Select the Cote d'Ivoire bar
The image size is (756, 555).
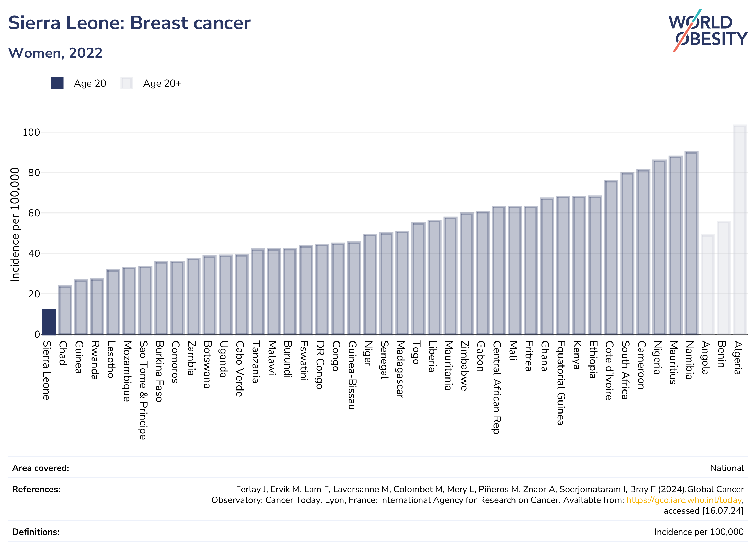pyautogui.click(x=611, y=257)
